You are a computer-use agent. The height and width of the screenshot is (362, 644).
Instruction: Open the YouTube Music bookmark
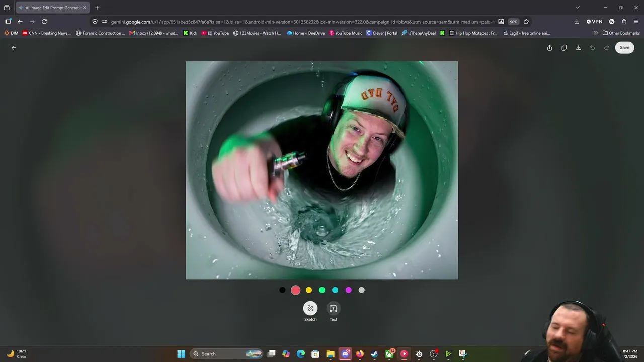[x=346, y=33]
